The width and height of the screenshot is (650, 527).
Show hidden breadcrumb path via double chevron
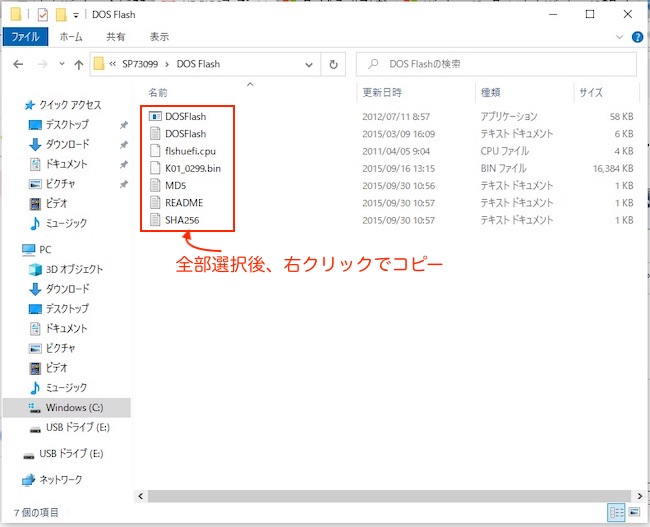(112, 64)
